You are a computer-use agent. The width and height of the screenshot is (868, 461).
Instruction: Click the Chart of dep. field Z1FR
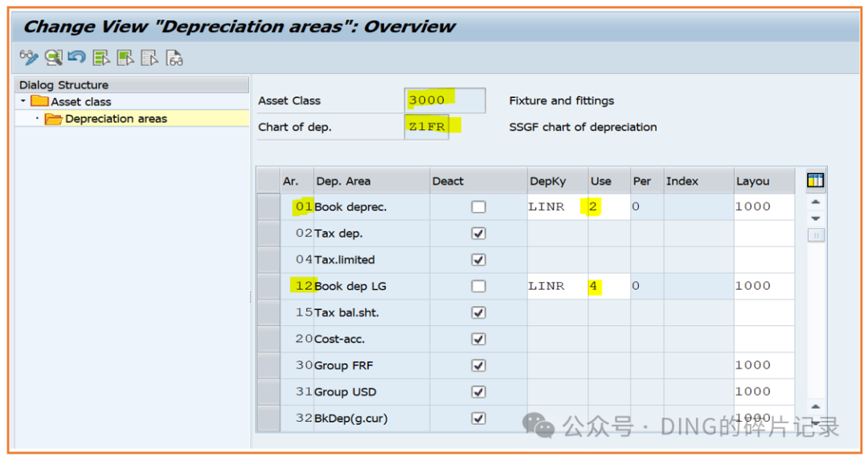click(x=426, y=127)
